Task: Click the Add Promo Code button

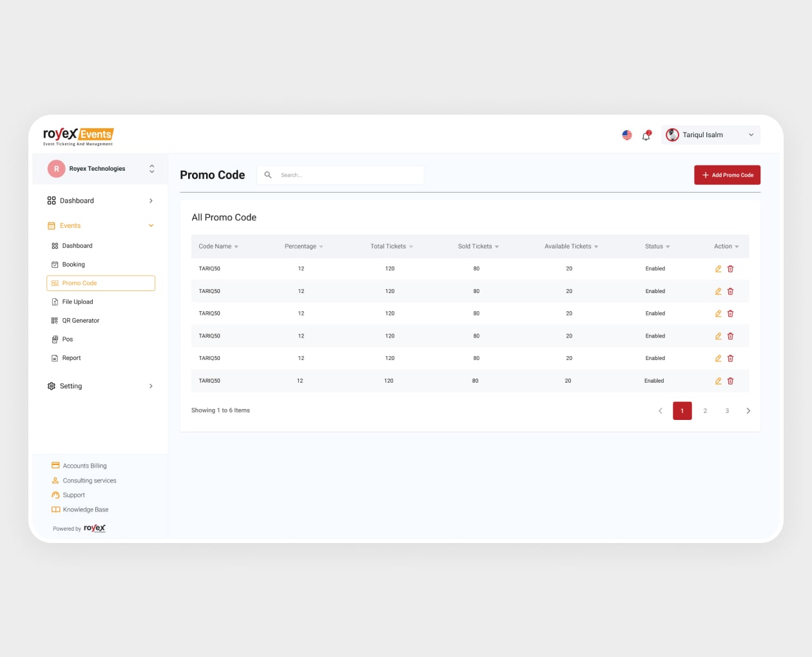Action: [727, 175]
